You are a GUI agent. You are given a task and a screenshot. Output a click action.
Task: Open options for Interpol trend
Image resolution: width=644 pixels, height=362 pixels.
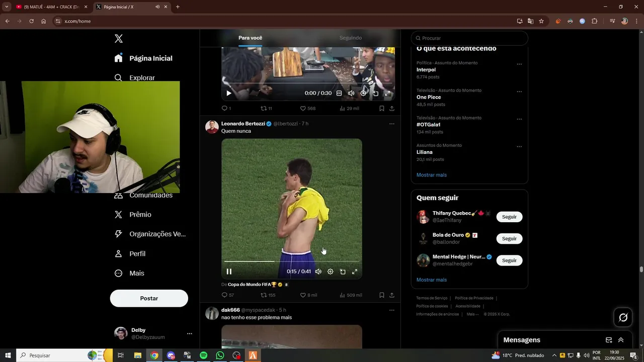pos(519,64)
